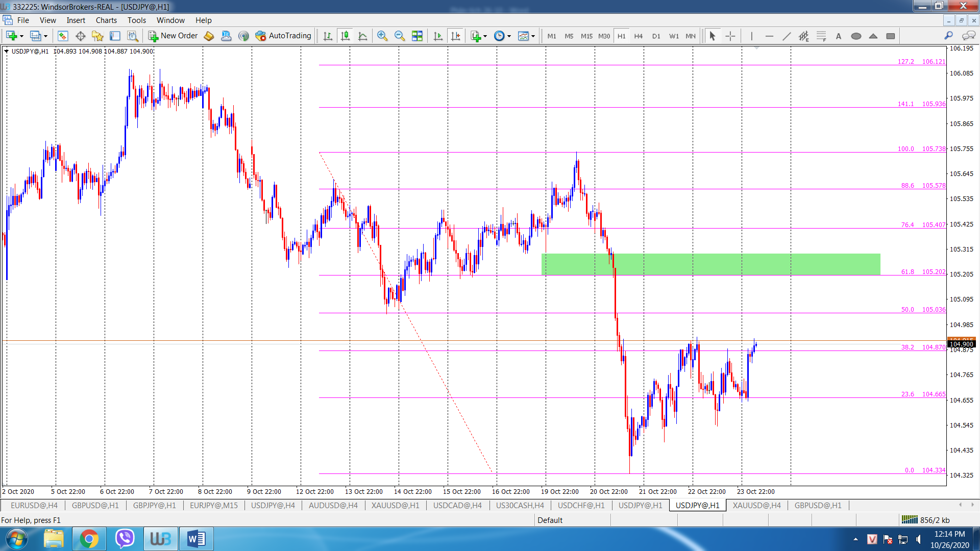Screen dimensions: 980x551
Task: Toggle candlestick chart mode
Action: [x=346, y=36]
